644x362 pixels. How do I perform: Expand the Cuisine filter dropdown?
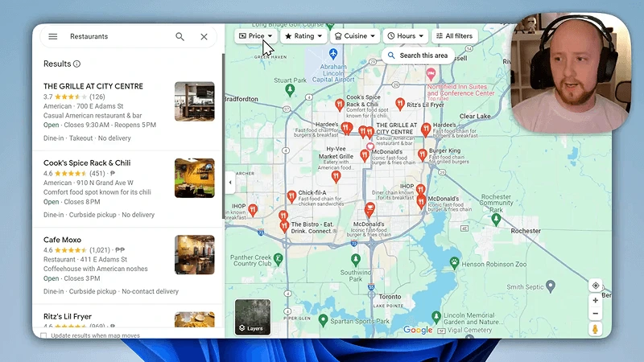pos(355,36)
